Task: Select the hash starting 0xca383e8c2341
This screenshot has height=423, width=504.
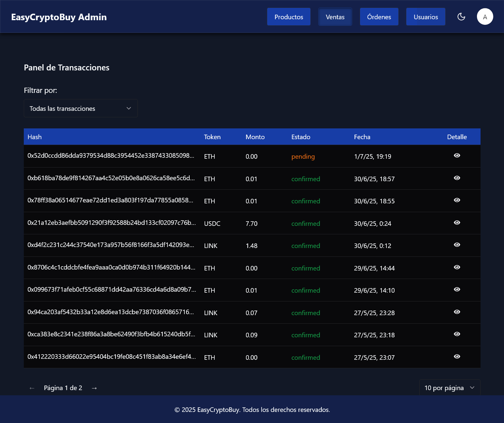Action: coord(111,334)
